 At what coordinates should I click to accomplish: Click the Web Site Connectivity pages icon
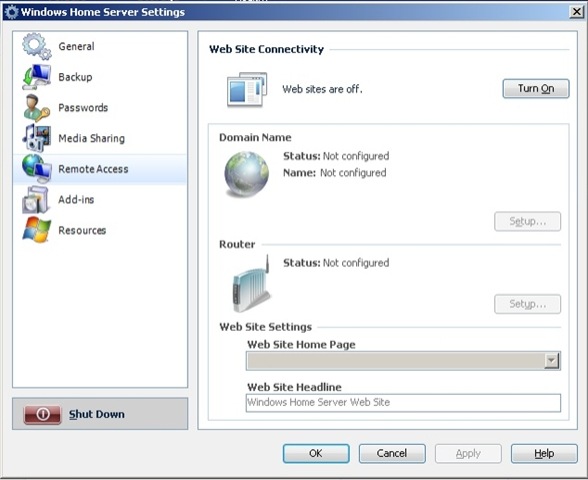247,89
